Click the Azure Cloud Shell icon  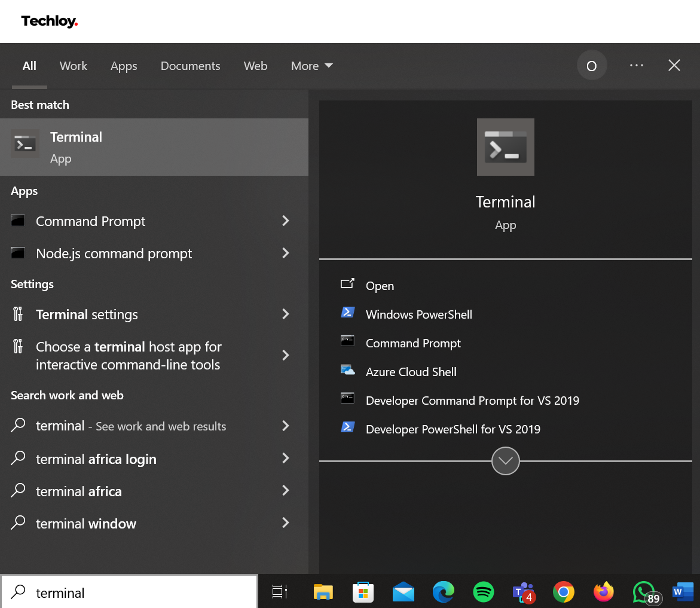click(x=348, y=369)
